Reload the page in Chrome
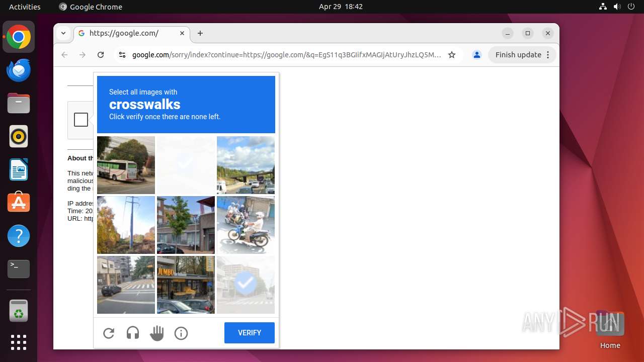644x362 pixels. [101, 55]
